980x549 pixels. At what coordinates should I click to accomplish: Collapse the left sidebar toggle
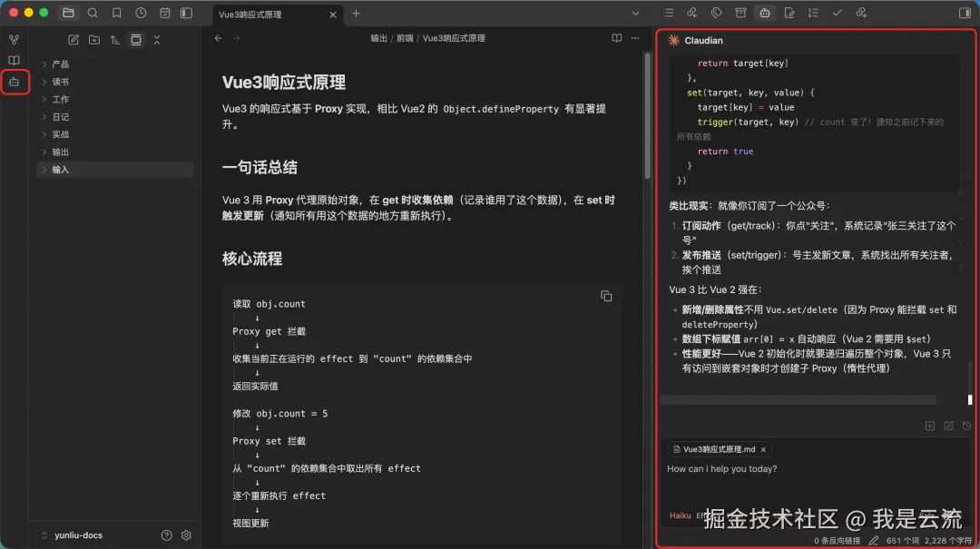pos(186,13)
